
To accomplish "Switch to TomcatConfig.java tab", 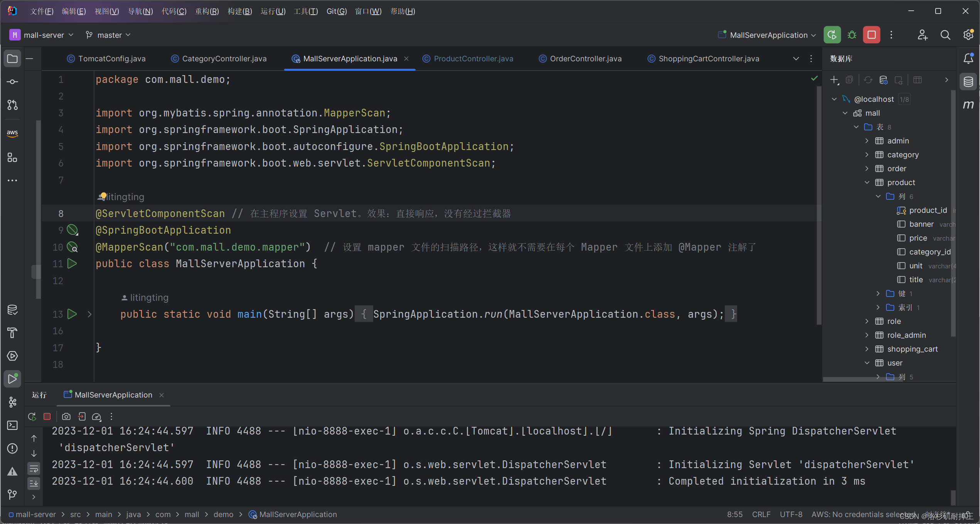I will coord(106,59).
